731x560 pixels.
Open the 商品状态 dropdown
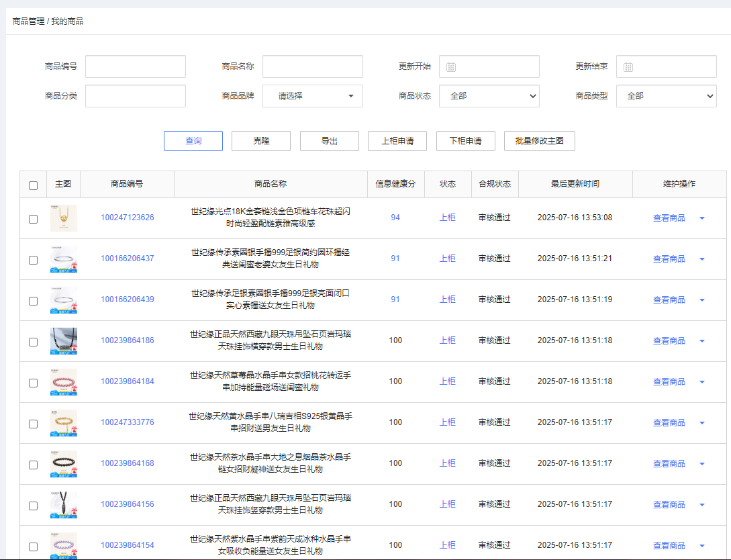pyautogui.click(x=489, y=96)
